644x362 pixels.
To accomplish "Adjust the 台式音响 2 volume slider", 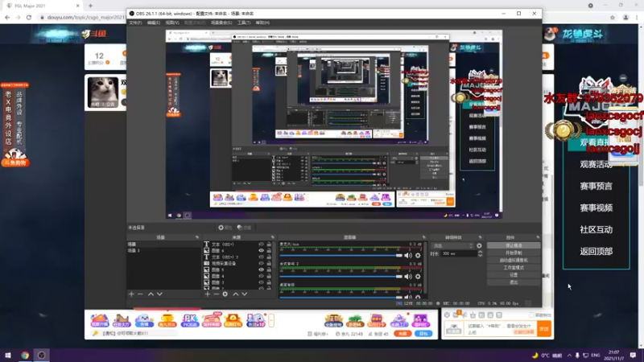I will coord(341,276).
